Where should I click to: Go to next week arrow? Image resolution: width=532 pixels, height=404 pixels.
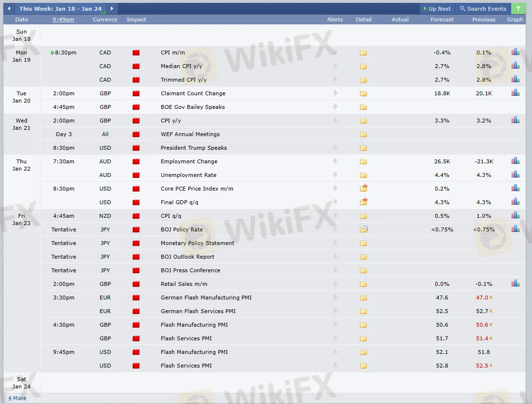click(x=112, y=9)
